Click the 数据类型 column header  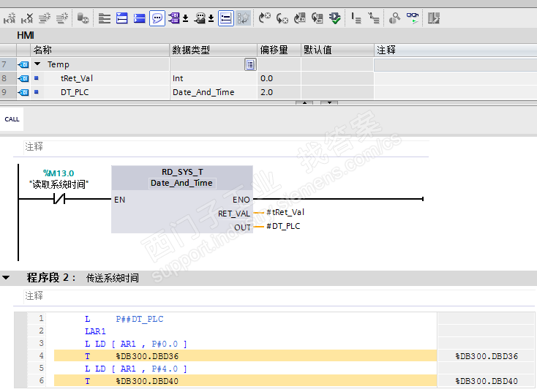point(214,50)
